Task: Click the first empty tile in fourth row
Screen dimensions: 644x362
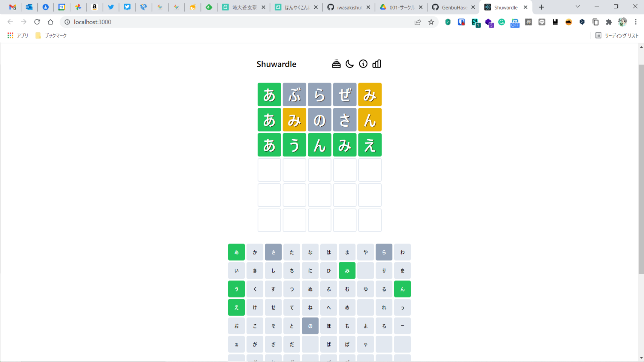Action: click(x=269, y=170)
